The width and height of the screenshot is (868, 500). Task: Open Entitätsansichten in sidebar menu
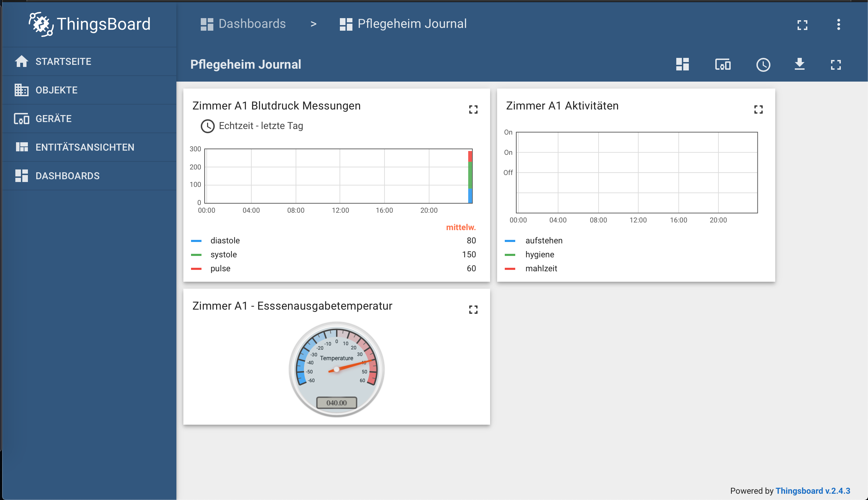pyautogui.click(x=85, y=147)
